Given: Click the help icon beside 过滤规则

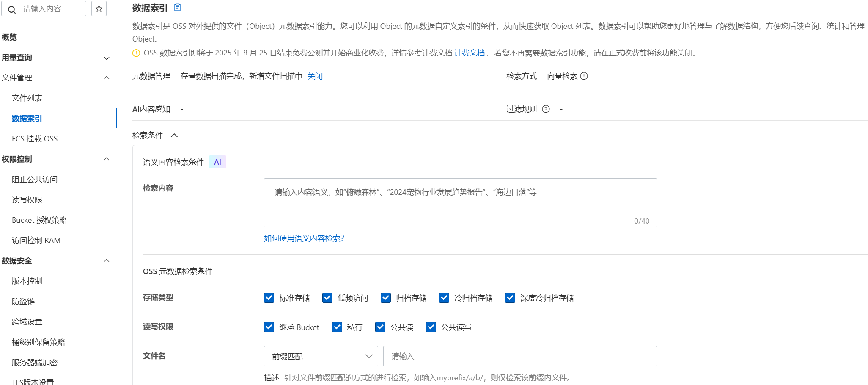Looking at the screenshot, I should point(546,109).
